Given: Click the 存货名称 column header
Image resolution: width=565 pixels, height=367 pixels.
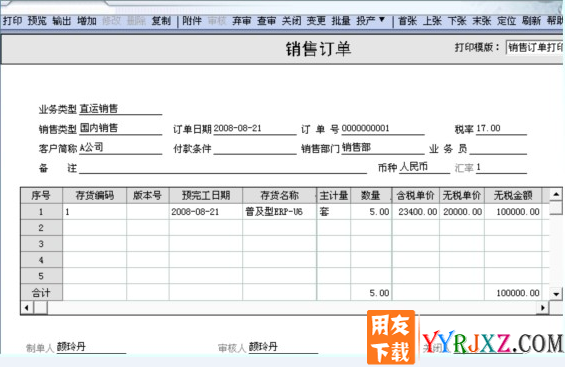Looking at the screenshot, I should (280, 196).
